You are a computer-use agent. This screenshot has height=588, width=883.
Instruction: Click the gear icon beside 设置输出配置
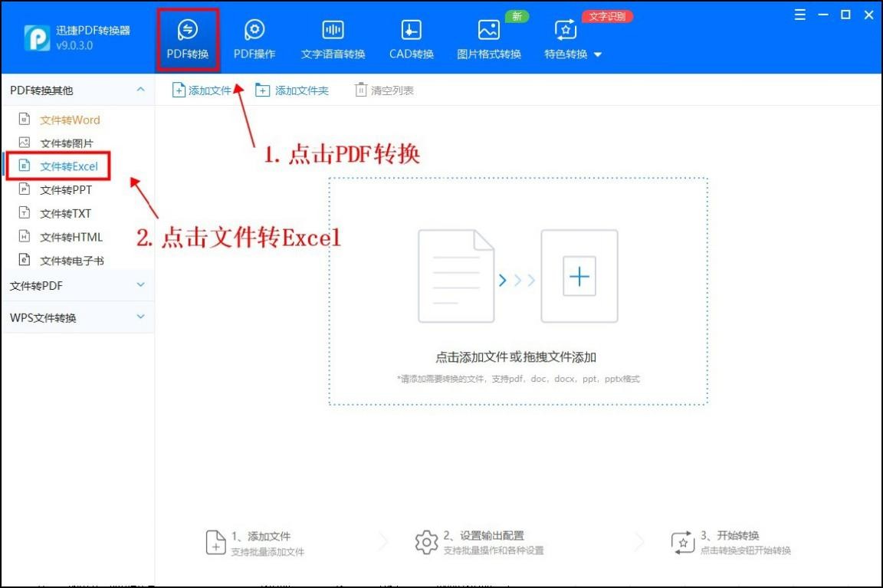pyautogui.click(x=426, y=542)
